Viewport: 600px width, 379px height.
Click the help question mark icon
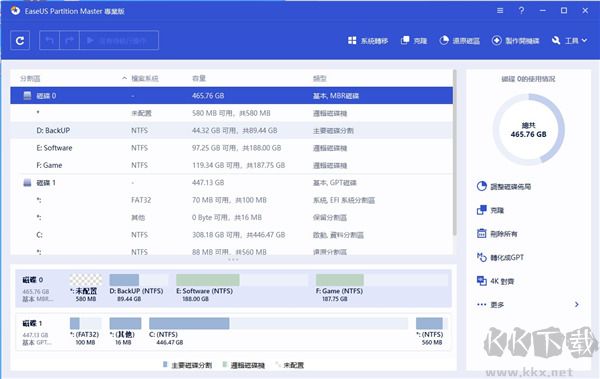(521, 11)
